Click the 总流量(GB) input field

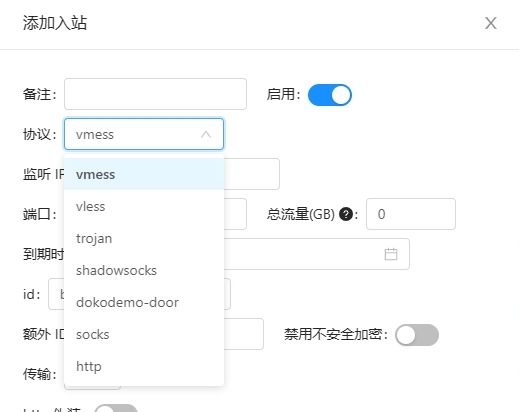(411, 214)
